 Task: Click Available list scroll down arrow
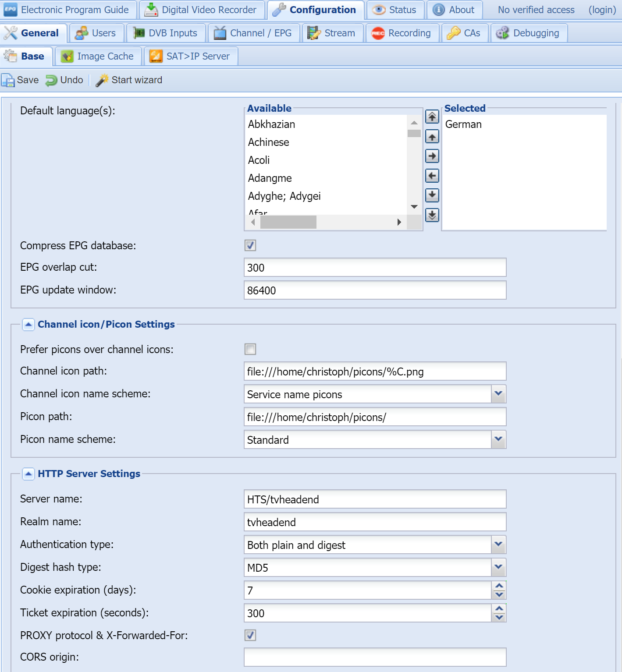[x=414, y=207]
